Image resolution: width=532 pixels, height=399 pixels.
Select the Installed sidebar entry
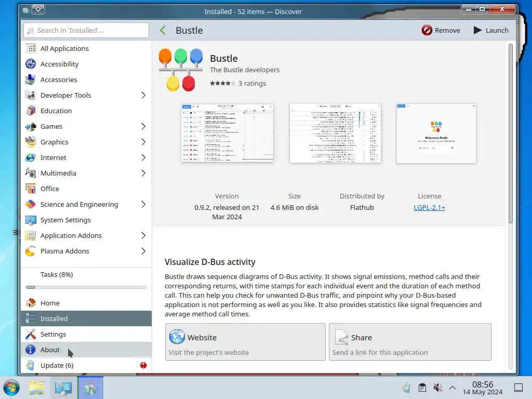tap(86, 318)
